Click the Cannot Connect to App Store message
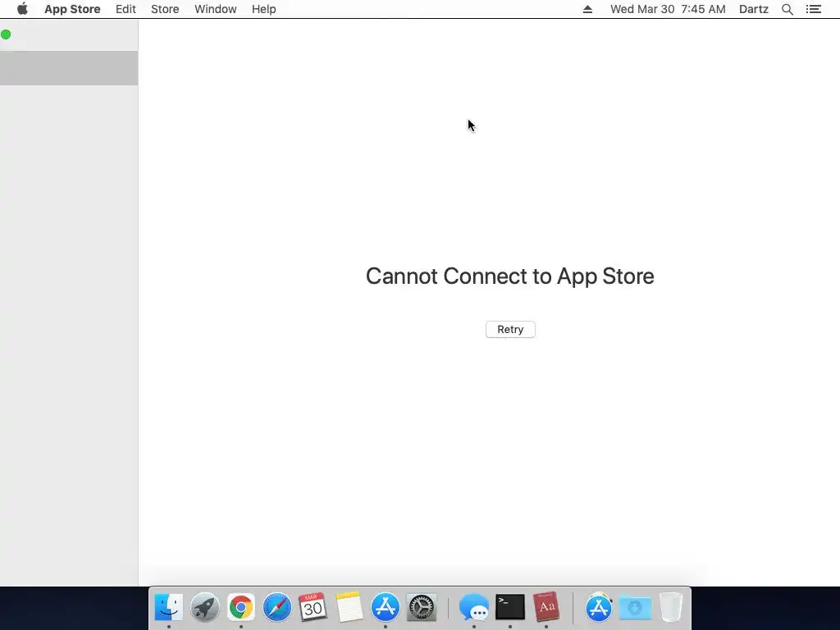This screenshot has width=840, height=630. coord(510,276)
